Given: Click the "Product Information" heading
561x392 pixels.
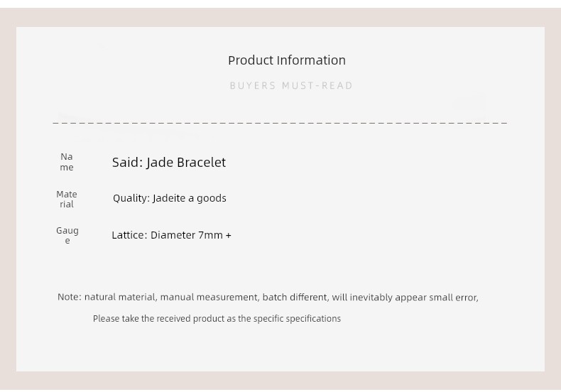Looking at the screenshot, I should point(287,60).
